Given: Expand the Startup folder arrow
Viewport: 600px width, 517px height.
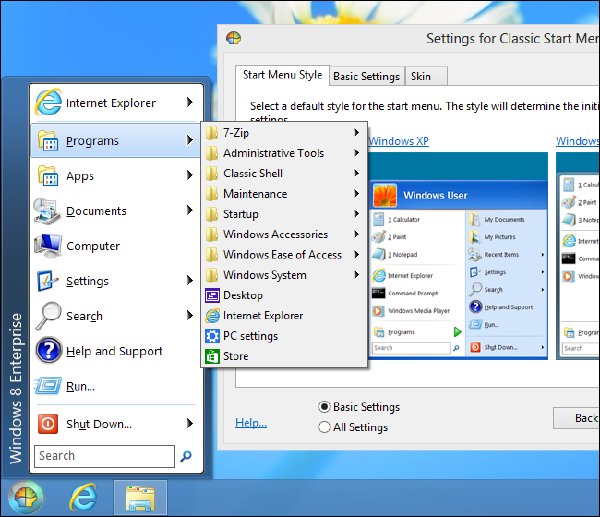Looking at the screenshot, I should pyautogui.click(x=357, y=214).
